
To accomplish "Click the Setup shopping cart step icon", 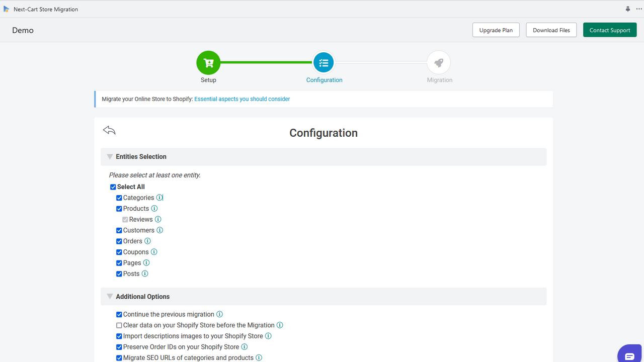I will point(208,62).
